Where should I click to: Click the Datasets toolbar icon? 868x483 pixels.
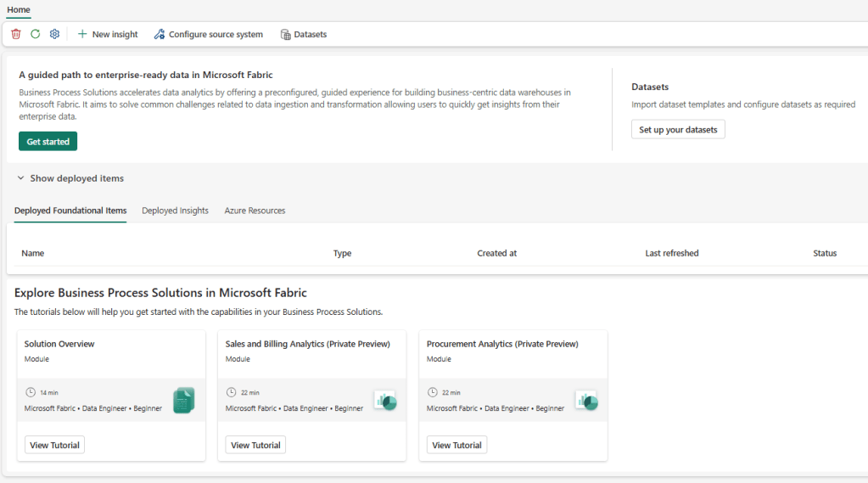pos(286,34)
